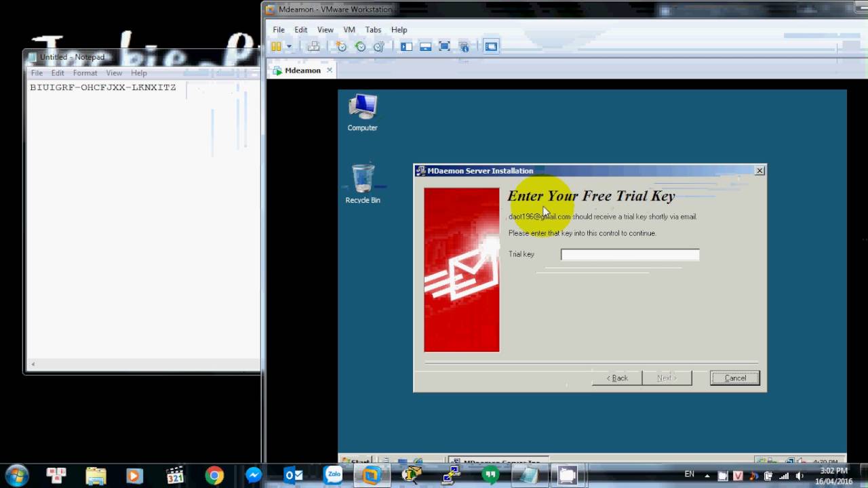This screenshot has width=868, height=488.
Task: Click Send Ctrl+Alt+Del toolbar icon
Action: point(313,47)
